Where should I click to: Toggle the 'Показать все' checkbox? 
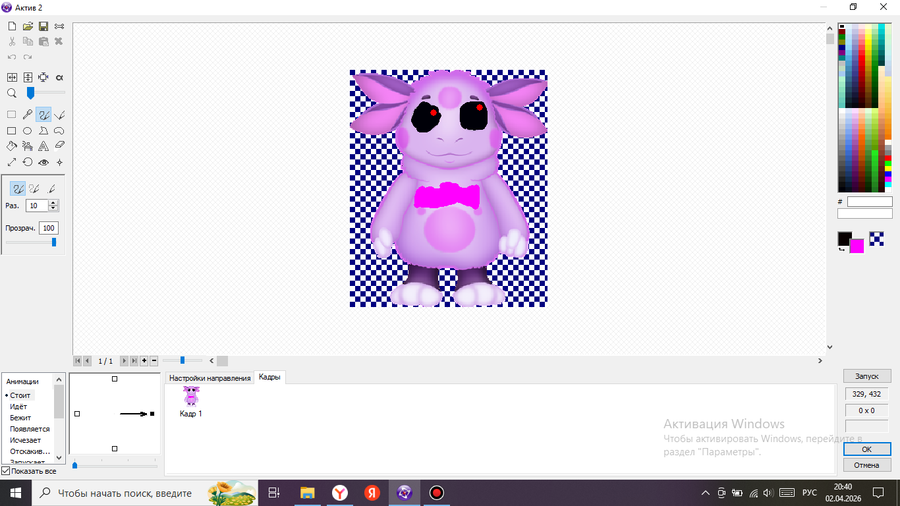(6, 471)
